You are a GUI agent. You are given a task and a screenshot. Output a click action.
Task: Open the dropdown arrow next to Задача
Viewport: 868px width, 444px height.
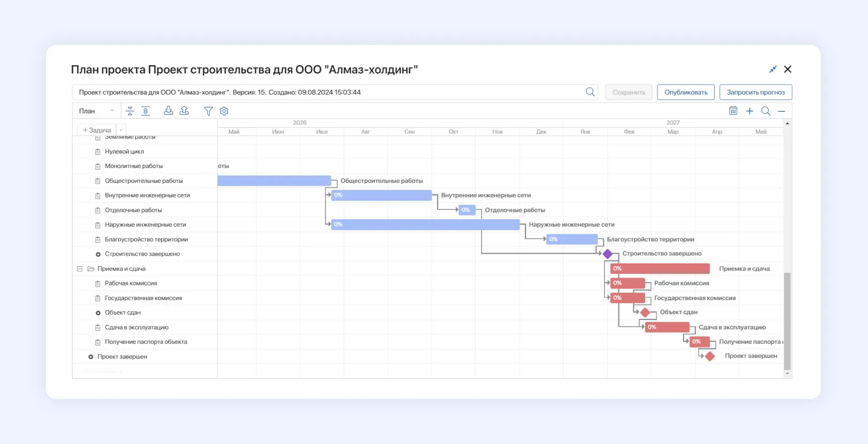[x=121, y=130]
